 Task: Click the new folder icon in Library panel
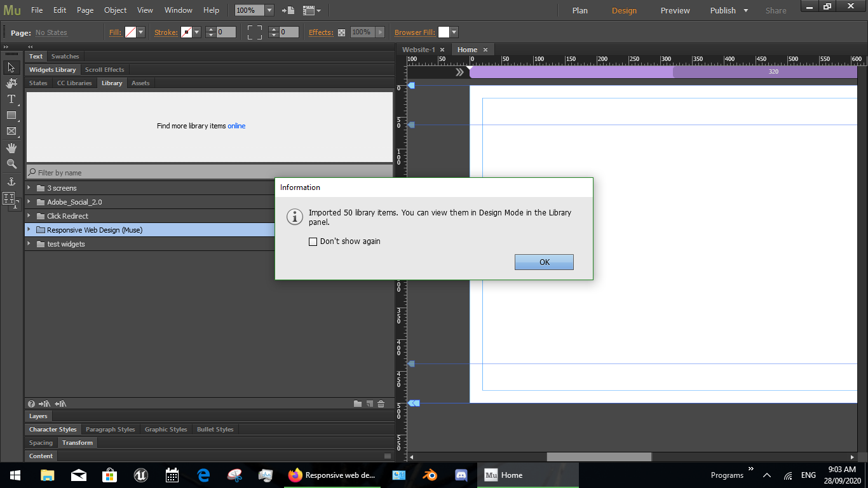point(358,403)
